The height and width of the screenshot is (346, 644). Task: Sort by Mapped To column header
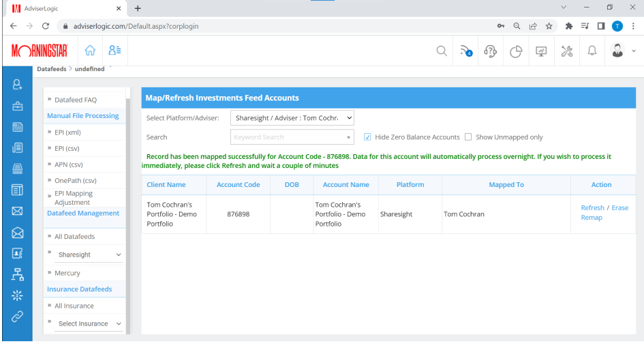pyautogui.click(x=506, y=185)
